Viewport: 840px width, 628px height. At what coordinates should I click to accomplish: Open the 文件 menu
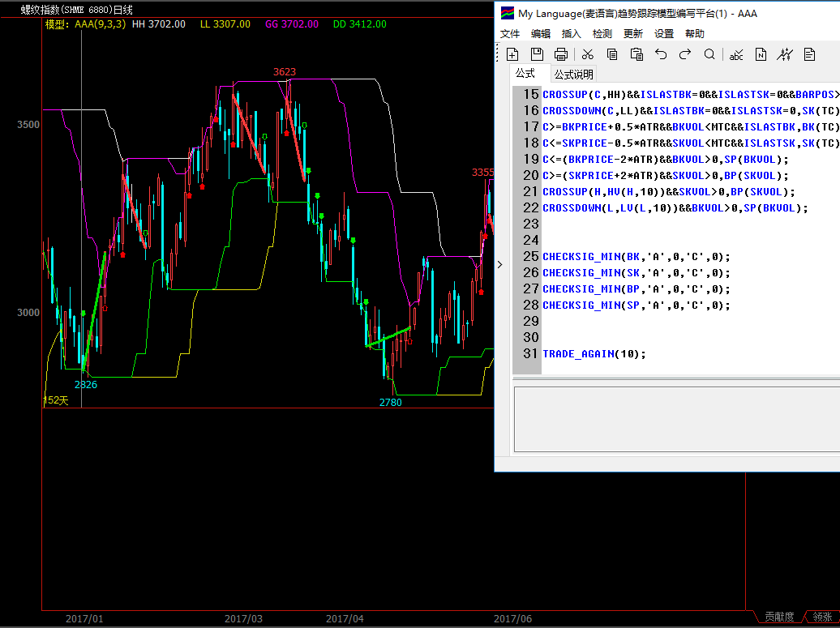tap(510, 34)
